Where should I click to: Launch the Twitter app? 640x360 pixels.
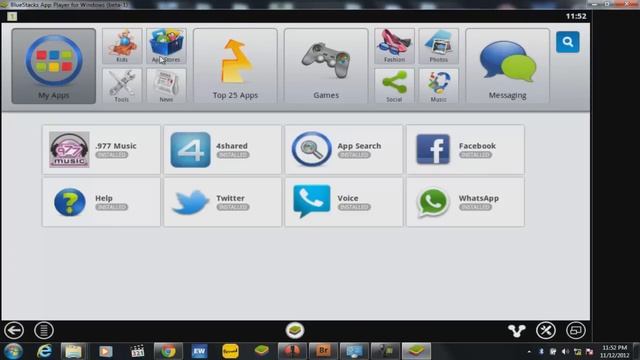[x=222, y=202]
